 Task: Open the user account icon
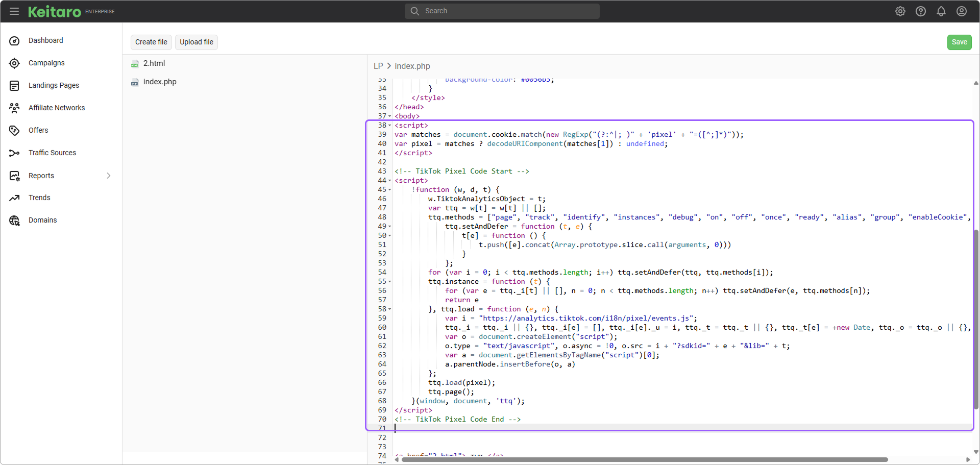pos(962,11)
